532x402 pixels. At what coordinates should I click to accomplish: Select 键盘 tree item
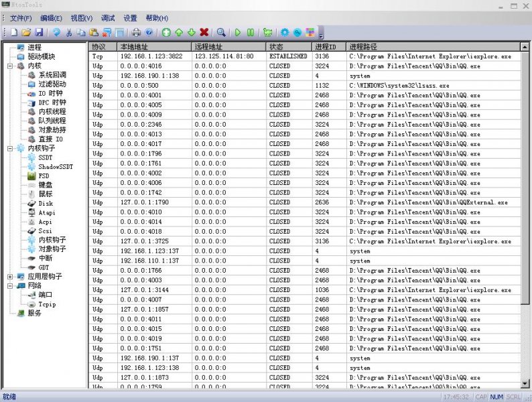(46, 185)
